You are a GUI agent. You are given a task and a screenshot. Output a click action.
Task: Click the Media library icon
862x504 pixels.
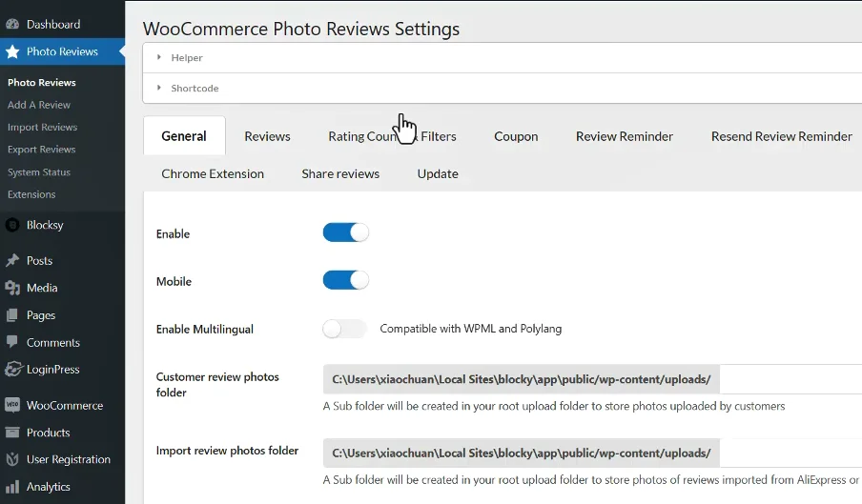tap(12, 288)
